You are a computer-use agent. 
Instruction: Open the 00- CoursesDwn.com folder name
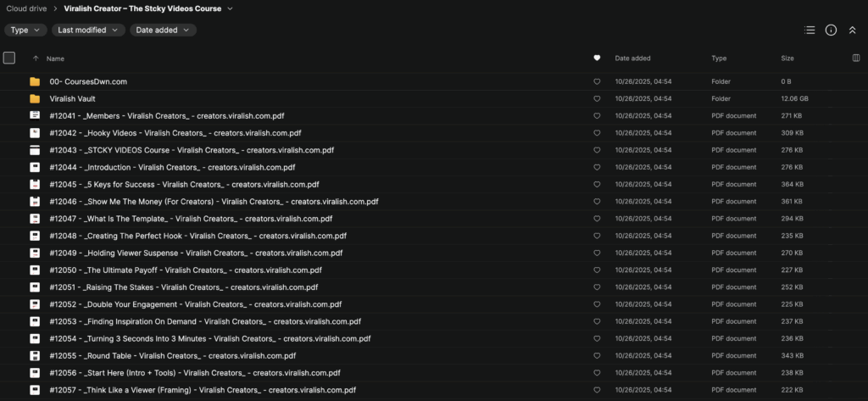coord(88,81)
